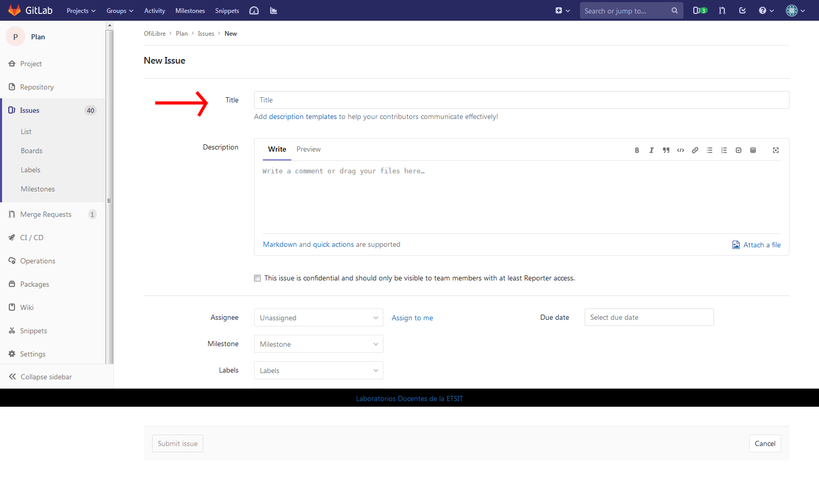This screenshot has height=504, width=819.
Task: Add a link via the chain icon
Action: click(695, 151)
